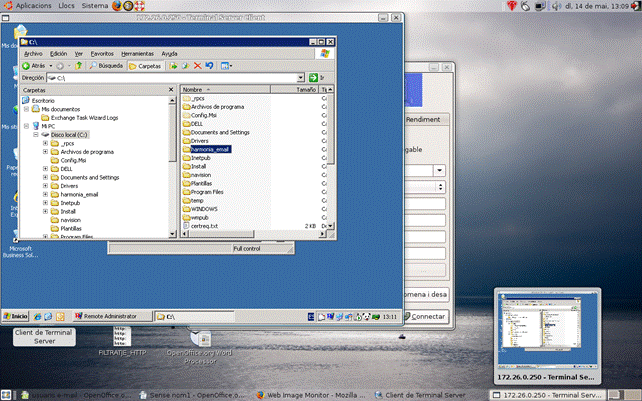The image size is (642, 401).
Task: Select the WINDOWS folder in file list
Action: point(204,207)
